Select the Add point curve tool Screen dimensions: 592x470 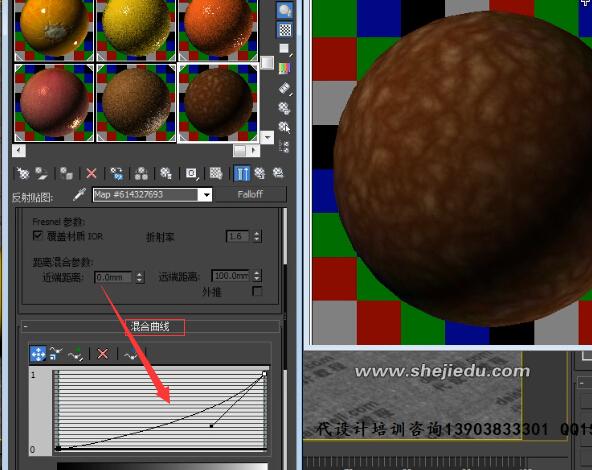(x=75, y=354)
